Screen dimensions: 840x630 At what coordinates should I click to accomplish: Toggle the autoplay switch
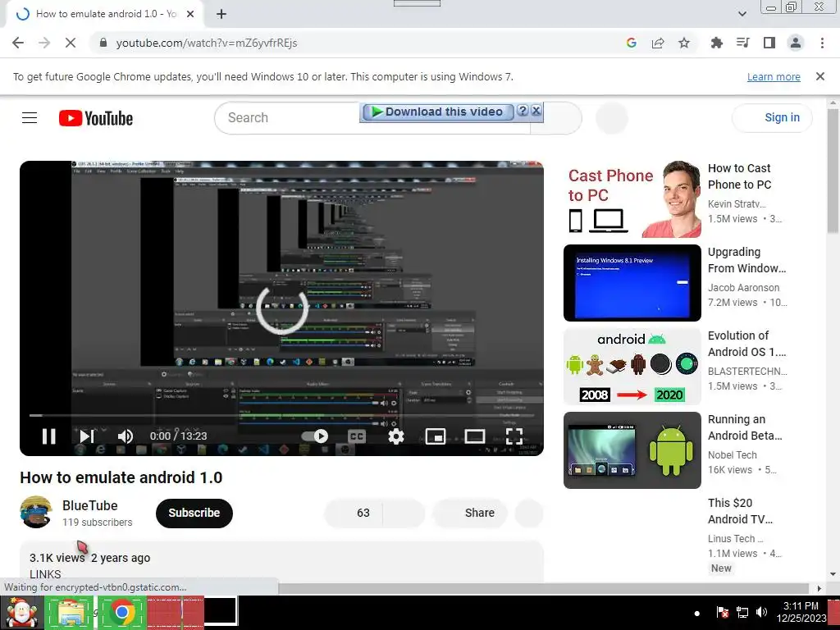(x=315, y=436)
